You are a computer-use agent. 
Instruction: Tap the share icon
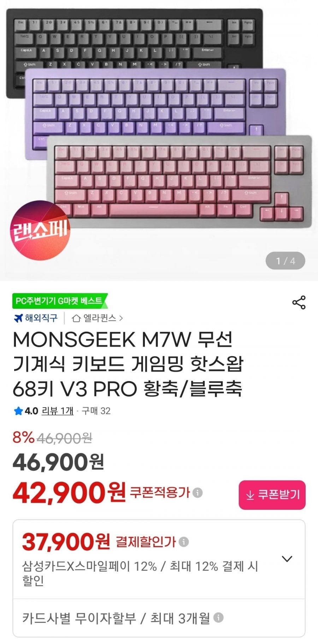pos(299,302)
